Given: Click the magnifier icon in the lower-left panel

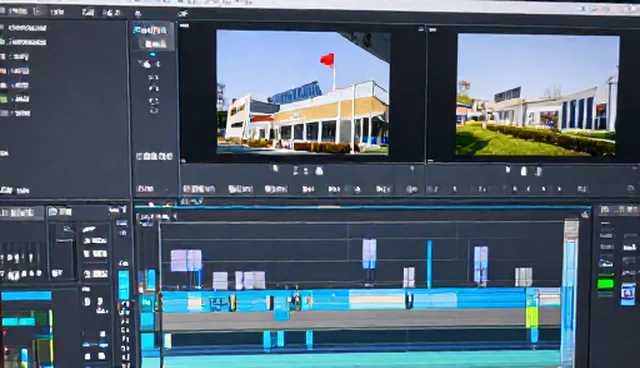Looking at the screenshot, I should (x=68, y=230).
